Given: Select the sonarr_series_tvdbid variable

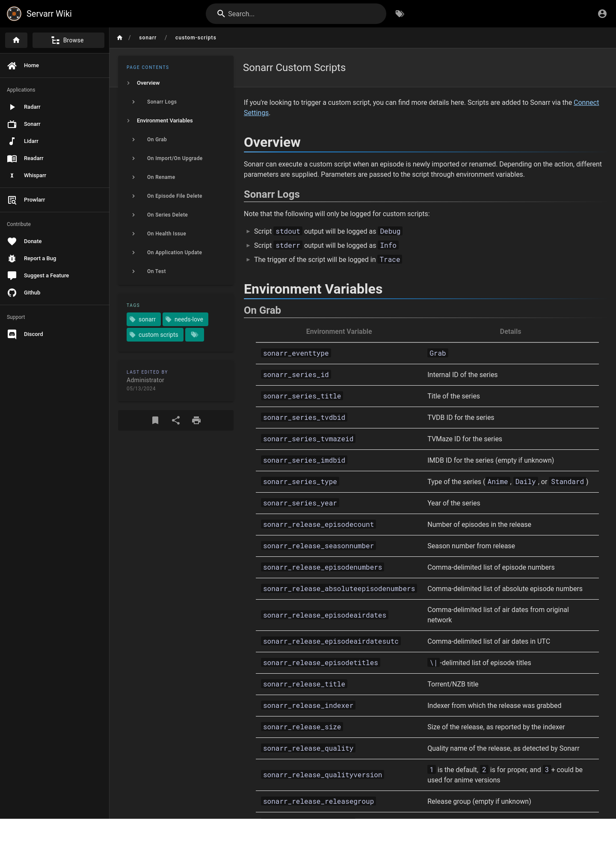Looking at the screenshot, I should [x=304, y=418].
